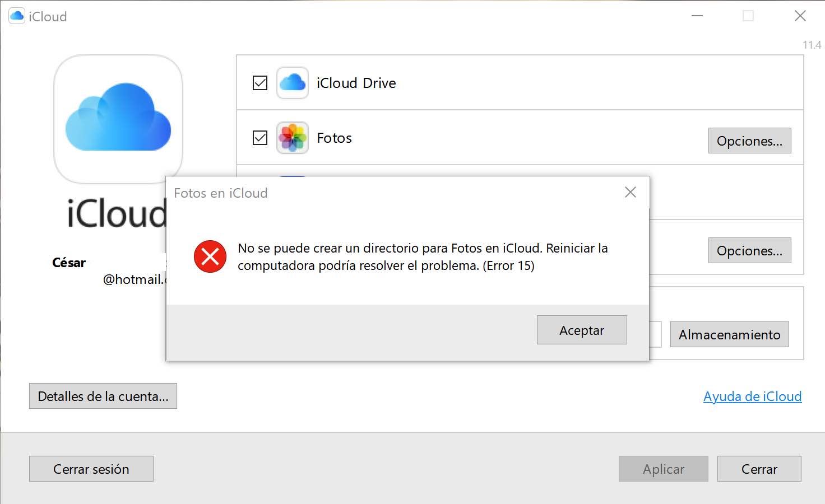Image resolution: width=825 pixels, height=504 pixels.
Task: Click the colorful Fotos app icon
Action: [292, 138]
